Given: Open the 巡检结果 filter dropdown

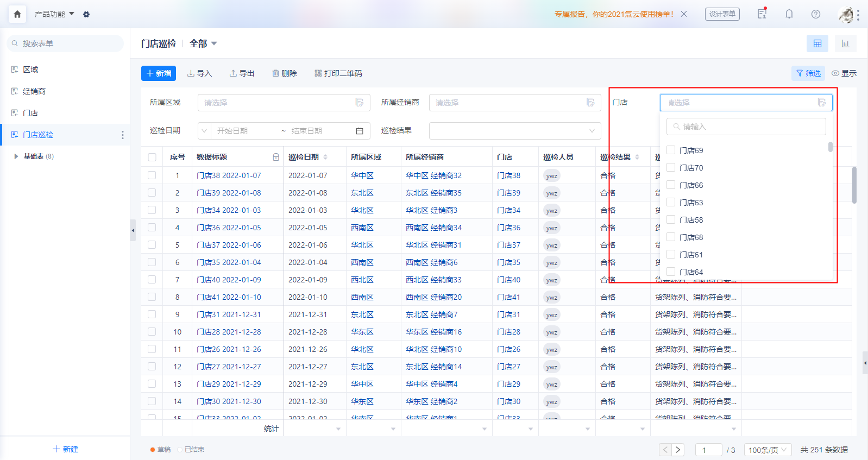Looking at the screenshot, I should coord(515,131).
